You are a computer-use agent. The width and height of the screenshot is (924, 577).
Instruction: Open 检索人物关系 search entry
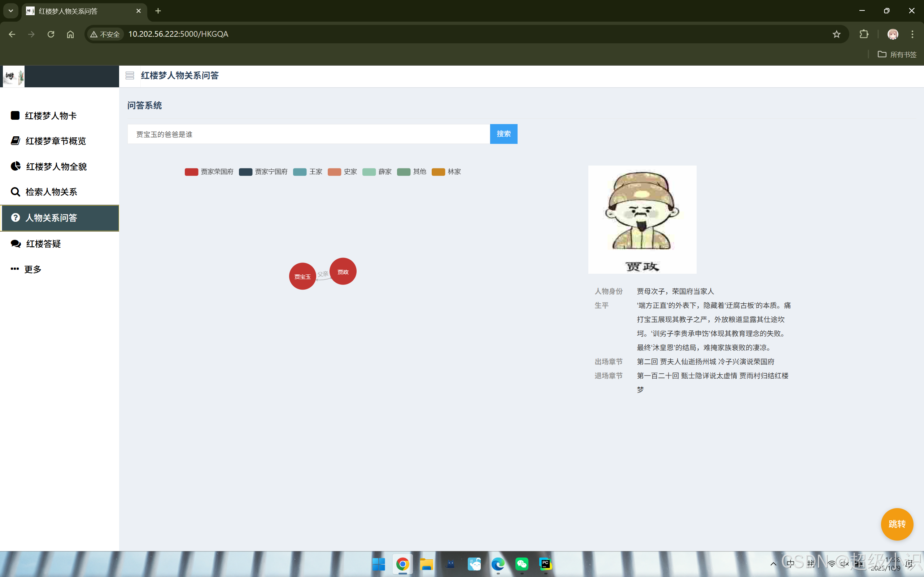(x=51, y=191)
